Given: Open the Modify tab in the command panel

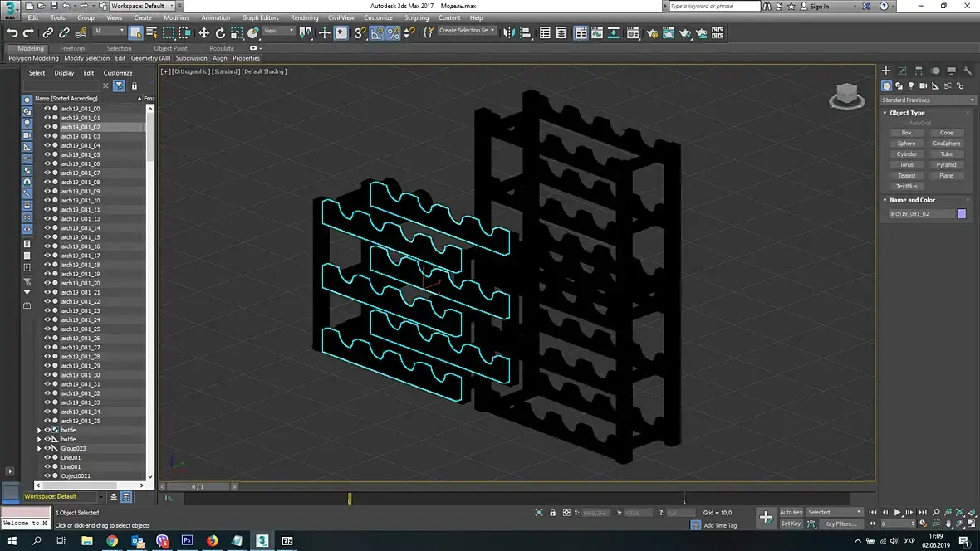Looking at the screenshot, I should (x=902, y=71).
